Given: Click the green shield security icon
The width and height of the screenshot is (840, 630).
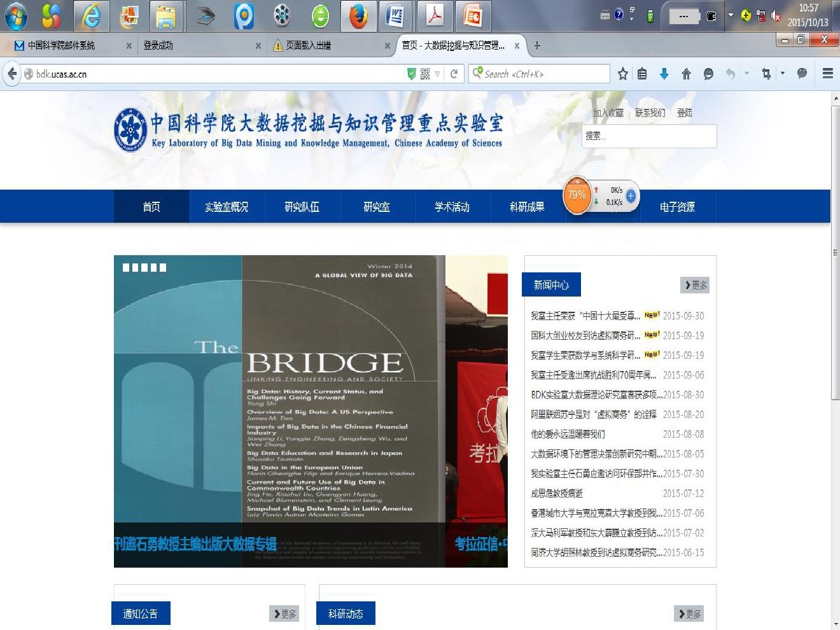Looking at the screenshot, I should (412, 74).
